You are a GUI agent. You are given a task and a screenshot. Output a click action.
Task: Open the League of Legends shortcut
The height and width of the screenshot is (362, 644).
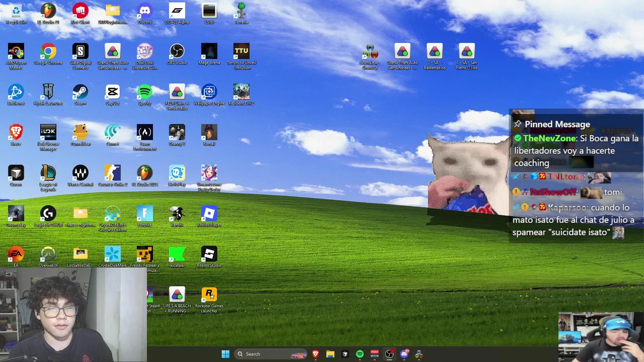[x=48, y=178]
